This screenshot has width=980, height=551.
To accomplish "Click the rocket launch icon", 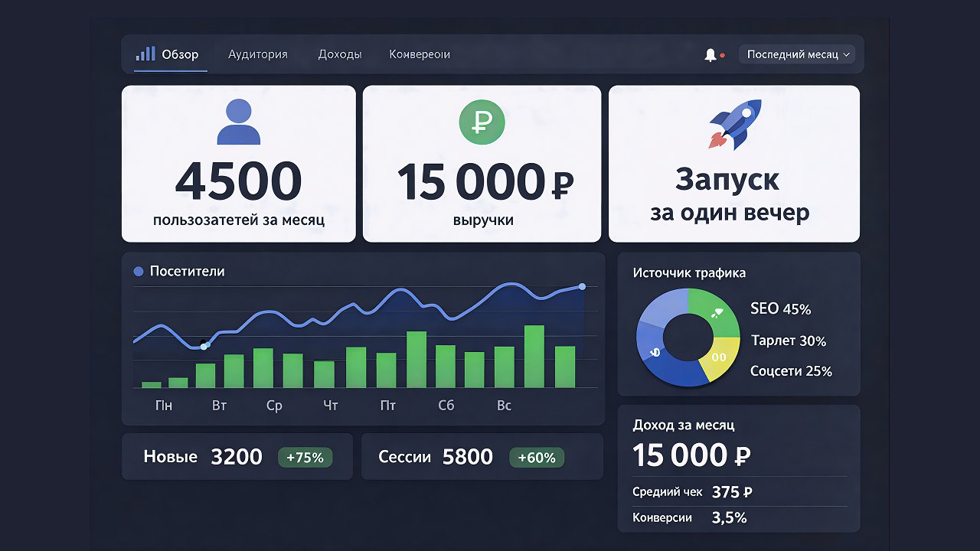I will 733,124.
